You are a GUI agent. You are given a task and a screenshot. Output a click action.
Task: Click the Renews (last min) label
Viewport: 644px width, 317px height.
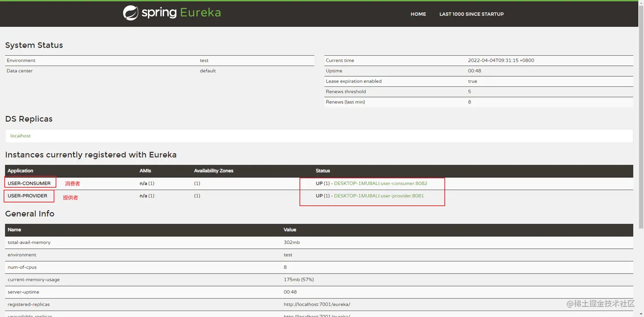coord(345,102)
